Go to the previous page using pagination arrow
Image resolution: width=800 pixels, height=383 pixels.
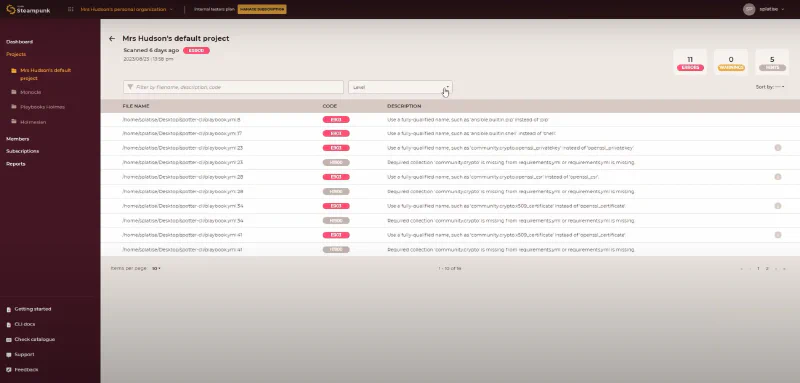[750, 268]
